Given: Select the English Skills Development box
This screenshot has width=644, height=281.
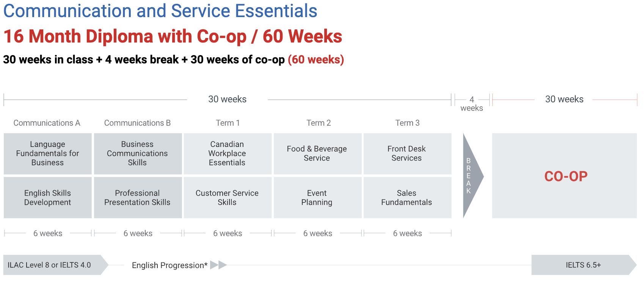Looking at the screenshot, I should [48, 197].
